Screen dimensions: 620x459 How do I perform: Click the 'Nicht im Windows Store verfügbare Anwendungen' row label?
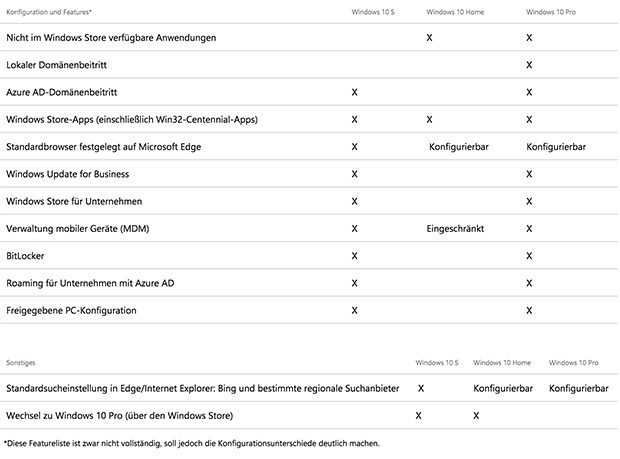111,38
